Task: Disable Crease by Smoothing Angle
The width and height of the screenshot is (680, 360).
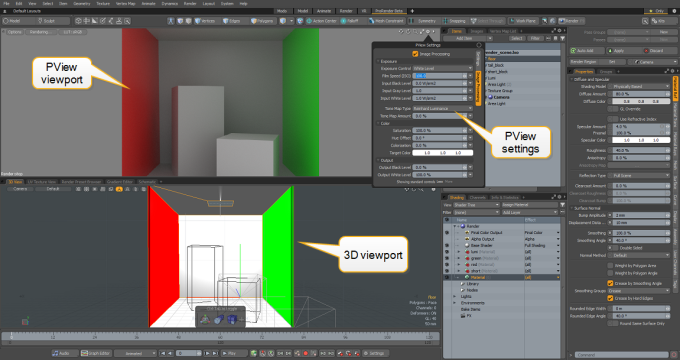Action: coord(610,283)
